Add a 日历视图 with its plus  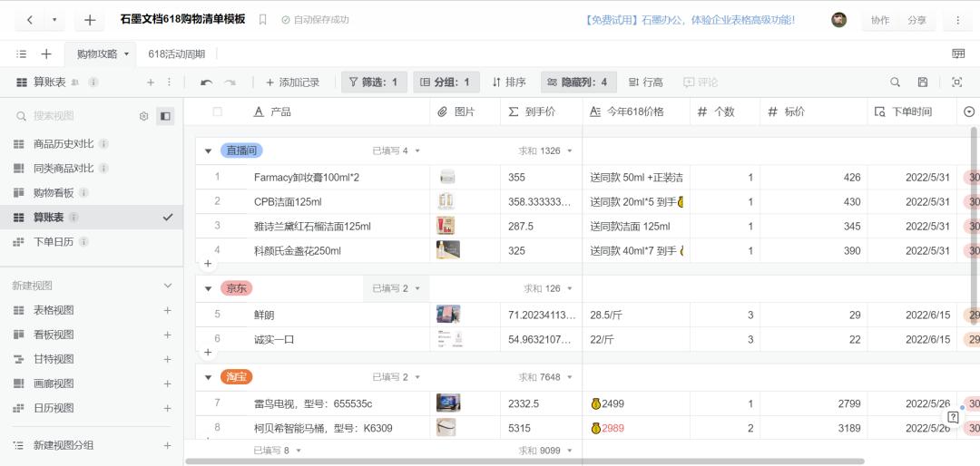[x=167, y=408]
